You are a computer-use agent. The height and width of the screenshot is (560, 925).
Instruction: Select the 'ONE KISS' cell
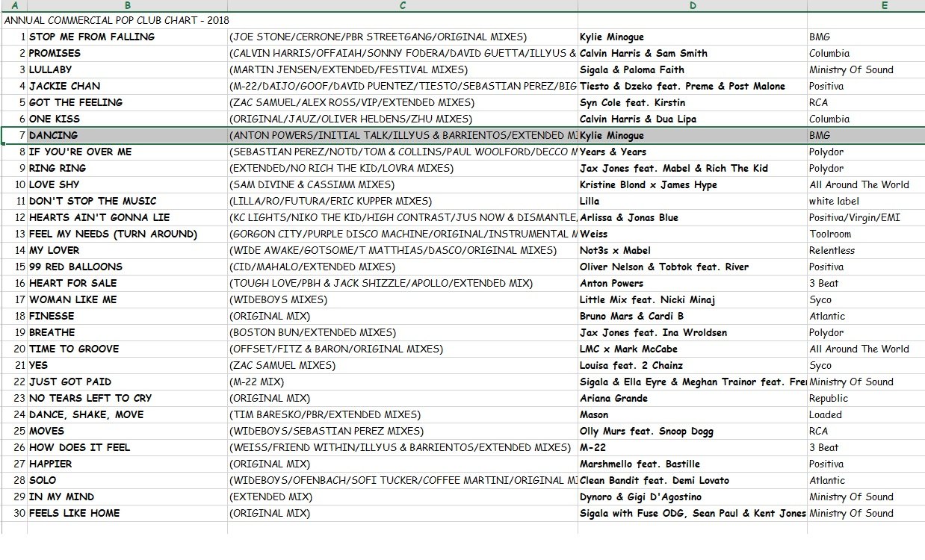pos(127,119)
